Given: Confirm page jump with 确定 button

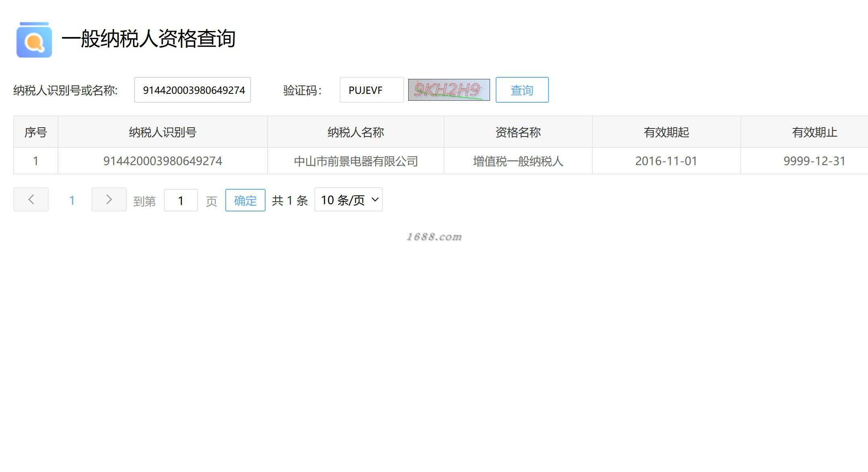Looking at the screenshot, I should (x=245, y=200).
